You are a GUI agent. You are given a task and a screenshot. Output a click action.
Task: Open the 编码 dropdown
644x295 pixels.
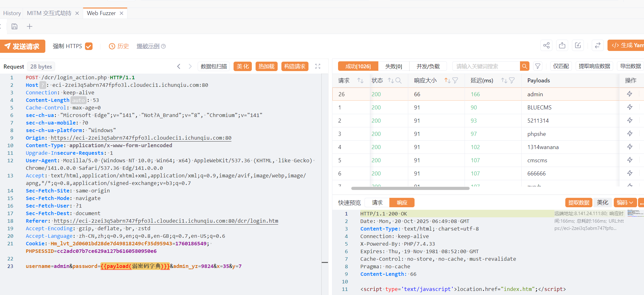click(x=625, y=203)
